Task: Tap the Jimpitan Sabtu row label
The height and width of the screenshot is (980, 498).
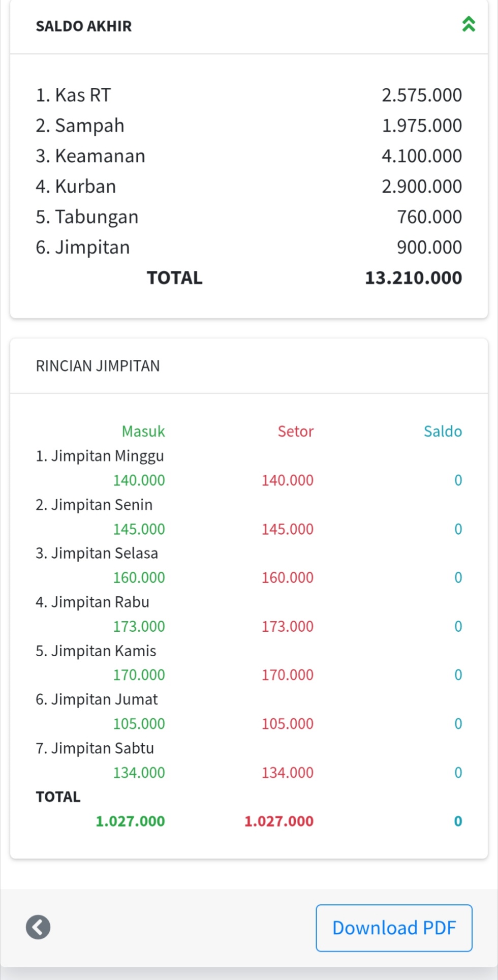Action: click(x=95, y=748)
